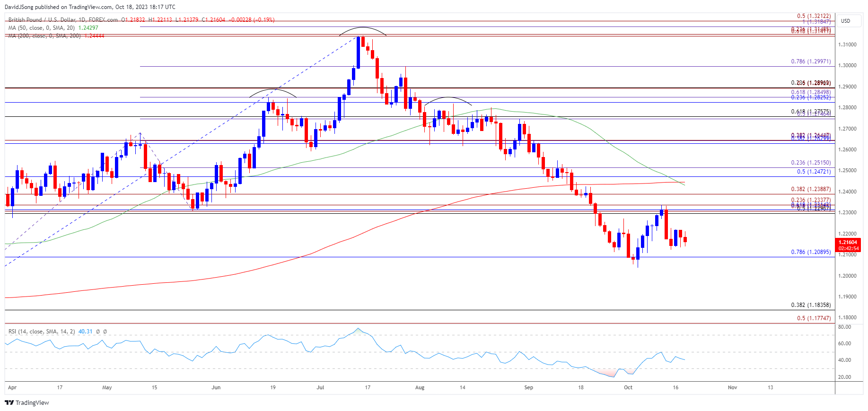The image size is (868, 411).
Task: Click the 0.786 (1.20895) Fibonacci label
Action: point(811,252)
